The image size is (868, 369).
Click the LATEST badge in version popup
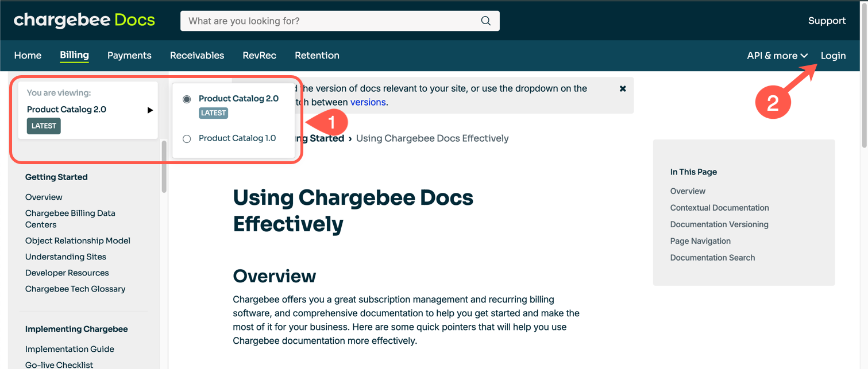pyautogui.click(x=213, y=113)
